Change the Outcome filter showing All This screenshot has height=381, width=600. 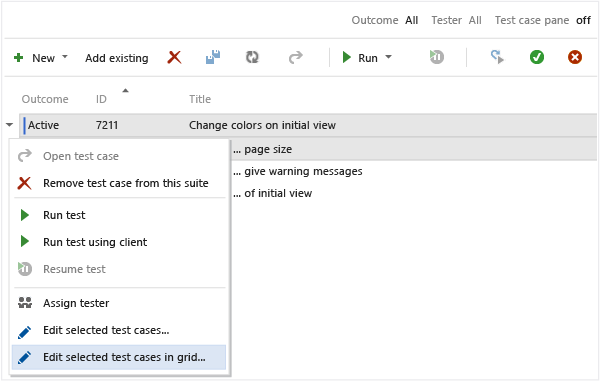[412, 20]
